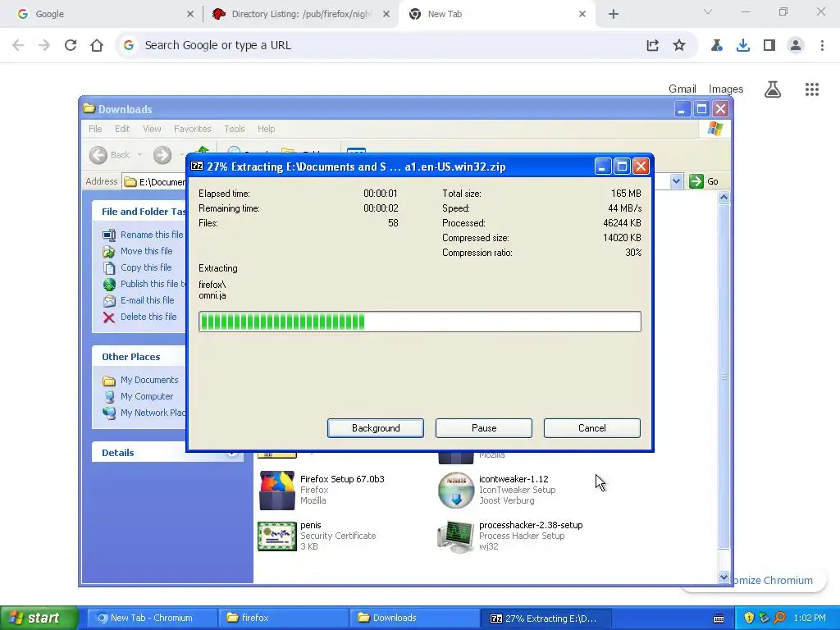The height and width of the screenshot is (630, 840).
Task: Click the magnifier tray icon
Action: (779, 618)
